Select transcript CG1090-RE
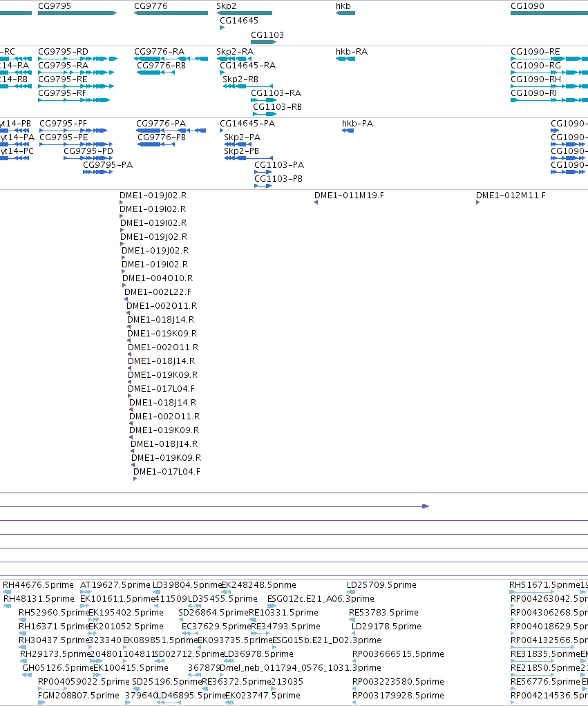 535,51
